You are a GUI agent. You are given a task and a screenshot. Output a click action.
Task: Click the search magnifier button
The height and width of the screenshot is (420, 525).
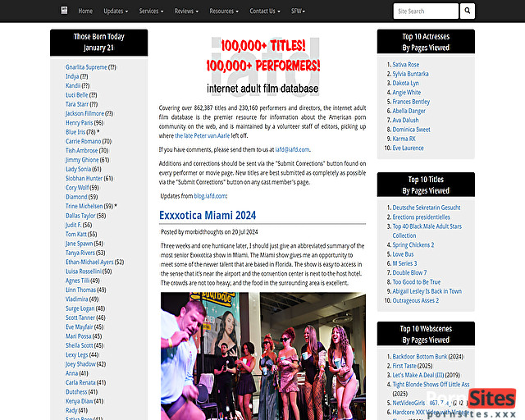[x=467, y=11]
